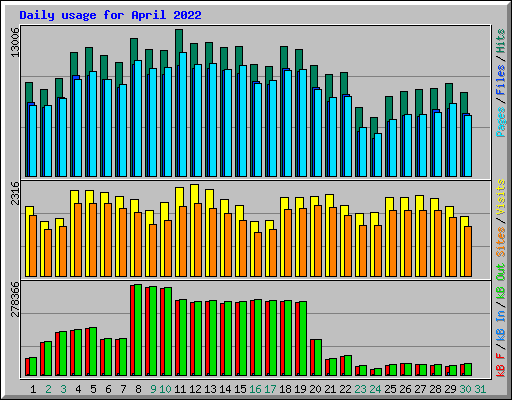Click the cyan pages bar for day 8

click(x=138, y=119)
